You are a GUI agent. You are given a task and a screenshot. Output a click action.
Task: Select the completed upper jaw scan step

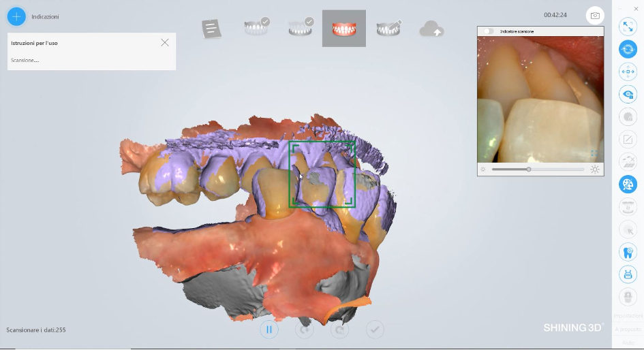[x=257, y=27]
